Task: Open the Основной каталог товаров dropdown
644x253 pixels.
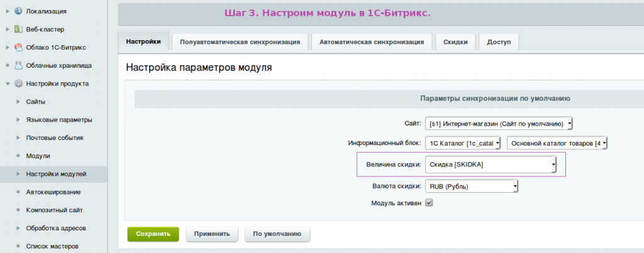Action: point(558,143)
